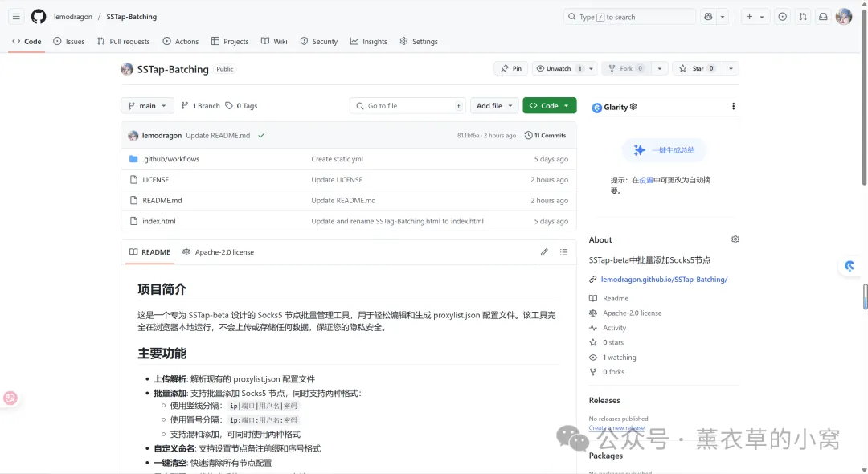Expand Fork options dropdown caret

tap(659, 68)
